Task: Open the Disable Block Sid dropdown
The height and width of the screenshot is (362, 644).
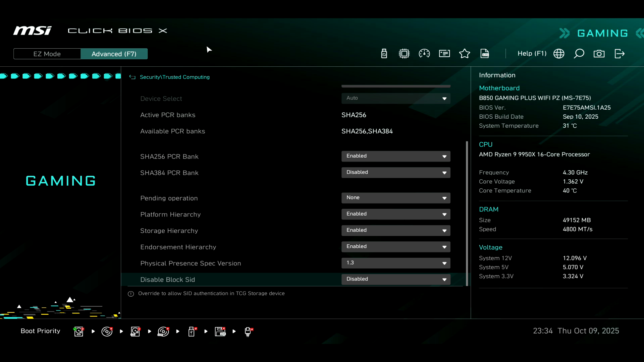Action: (396, 279)
